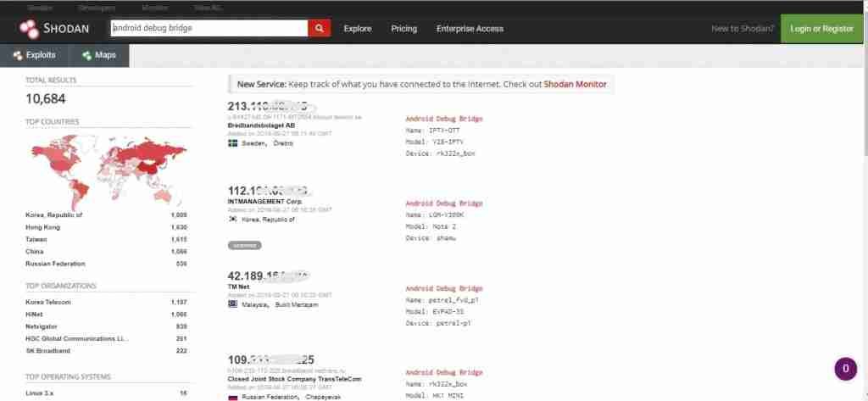
Task: Switch to the Exploits tab
Action: tap(34, 55)
